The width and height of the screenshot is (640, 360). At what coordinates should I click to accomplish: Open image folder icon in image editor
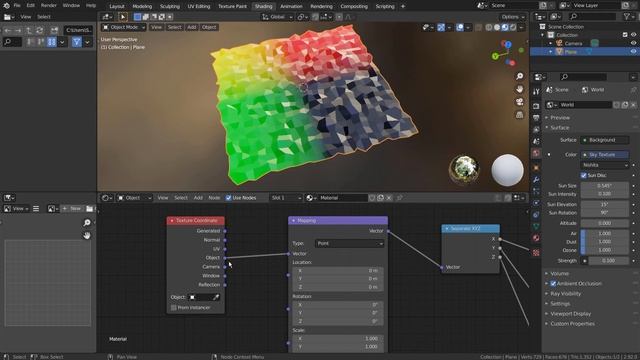[x=89, y=209]
